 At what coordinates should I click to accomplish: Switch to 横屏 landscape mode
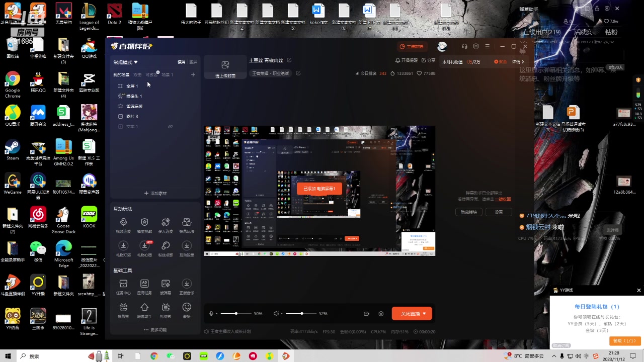181,62
